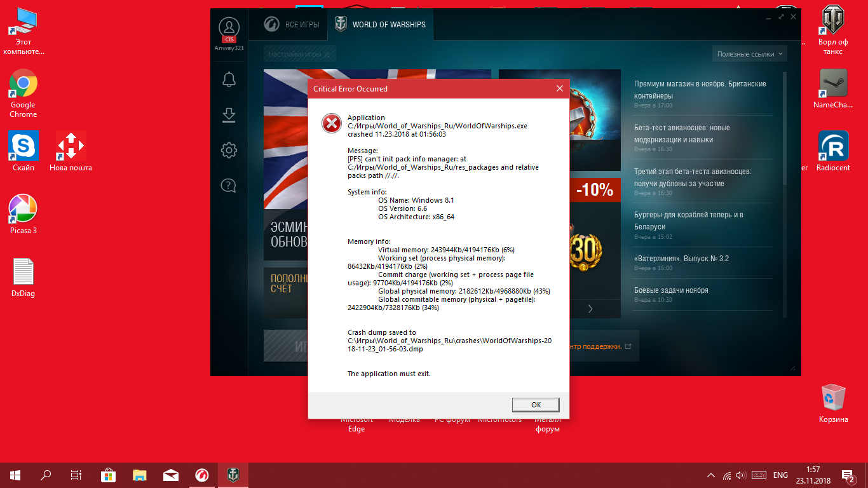Open File Explorer from taskbar
Viewport: 868px width, 488px height.
pyautogui.click(x=139, y=475)
